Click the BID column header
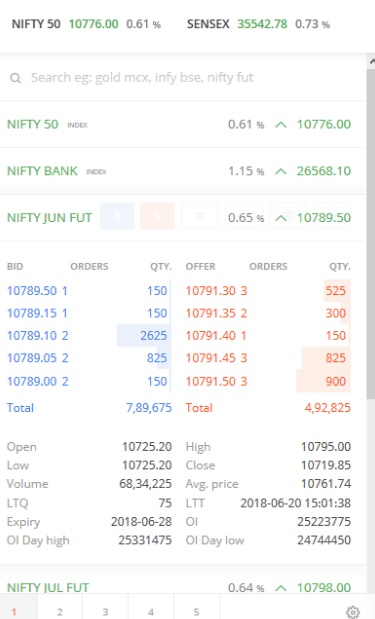Viewport: 375px width, 619px height. point(15,266)
